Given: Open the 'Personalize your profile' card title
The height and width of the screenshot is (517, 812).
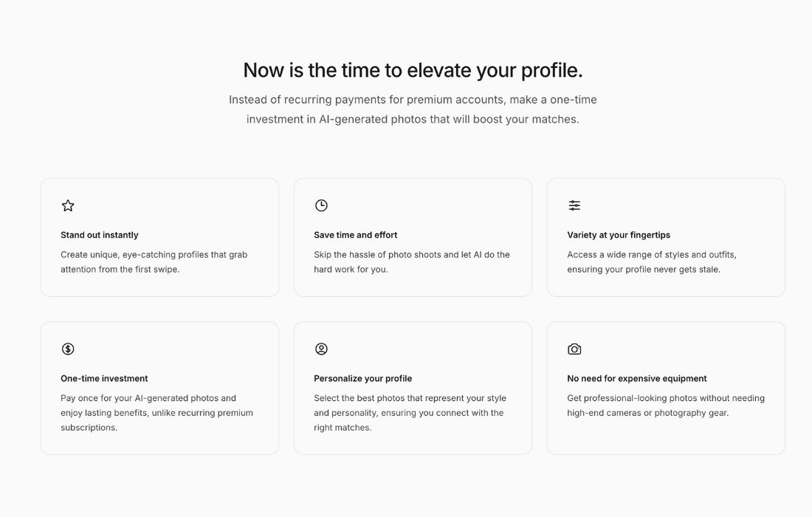Looking at the screenshot, I should click(x=363, y=378).
